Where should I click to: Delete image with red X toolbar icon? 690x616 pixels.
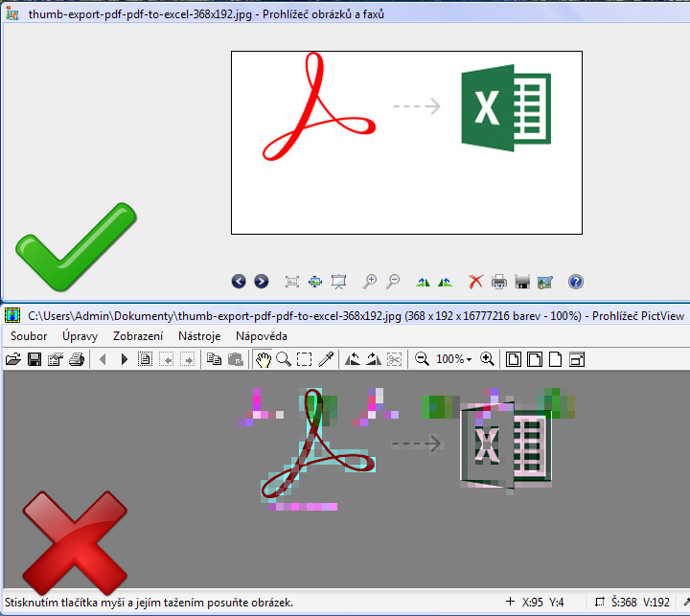[475, 282]
